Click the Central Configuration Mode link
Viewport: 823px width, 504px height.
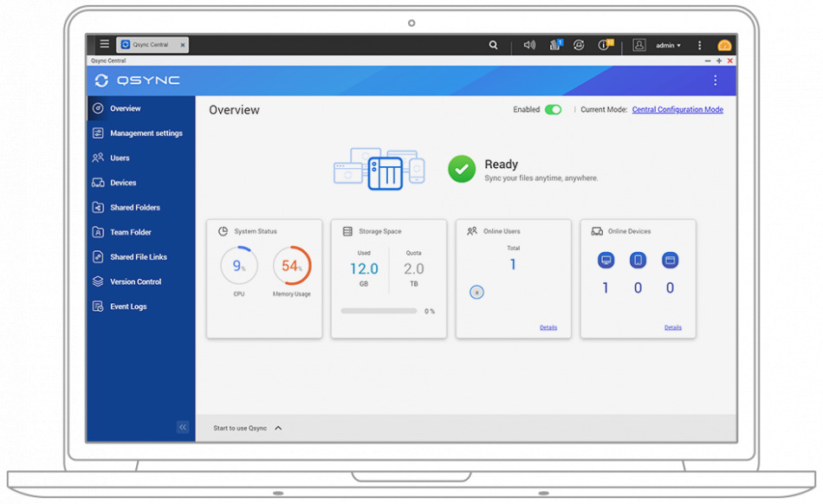(677, 110)
